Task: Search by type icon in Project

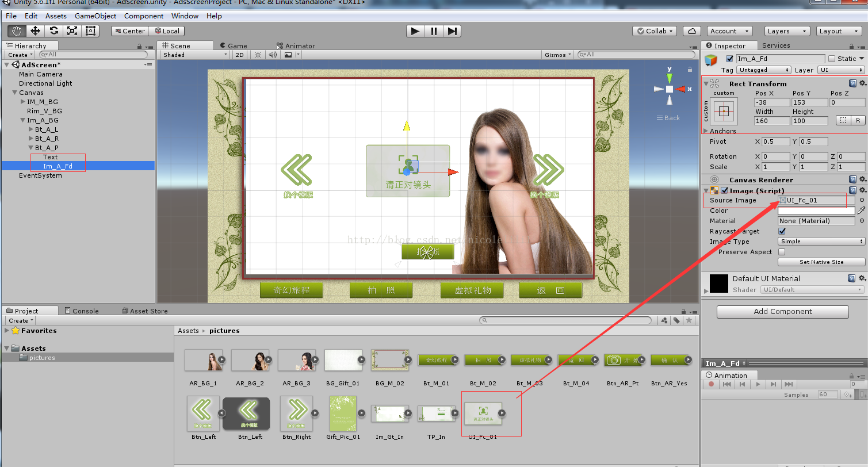Action: click(x=664, y=320)
